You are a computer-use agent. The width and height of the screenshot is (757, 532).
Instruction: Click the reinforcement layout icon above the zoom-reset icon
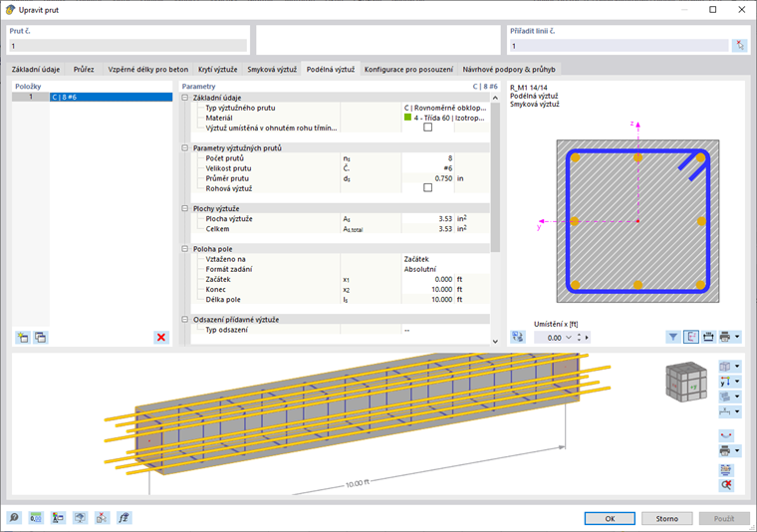pyautogui.click(x=726, y=469)
